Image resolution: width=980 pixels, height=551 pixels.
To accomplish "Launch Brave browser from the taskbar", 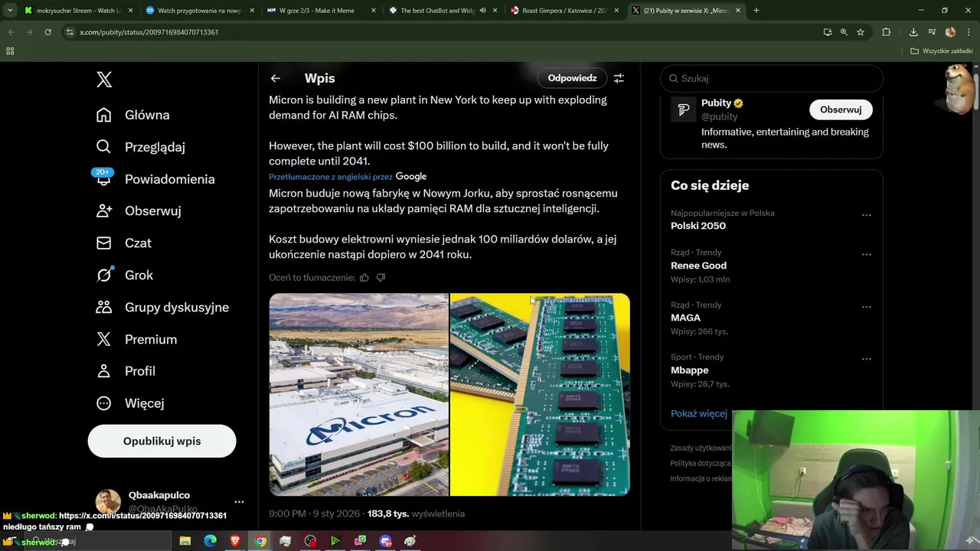I will point(235,541).
